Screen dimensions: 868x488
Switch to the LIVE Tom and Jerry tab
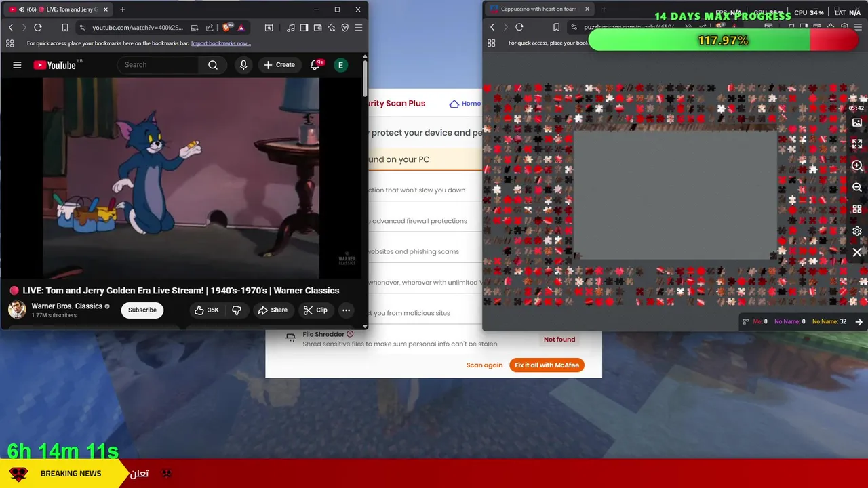(x=58, y=9)
